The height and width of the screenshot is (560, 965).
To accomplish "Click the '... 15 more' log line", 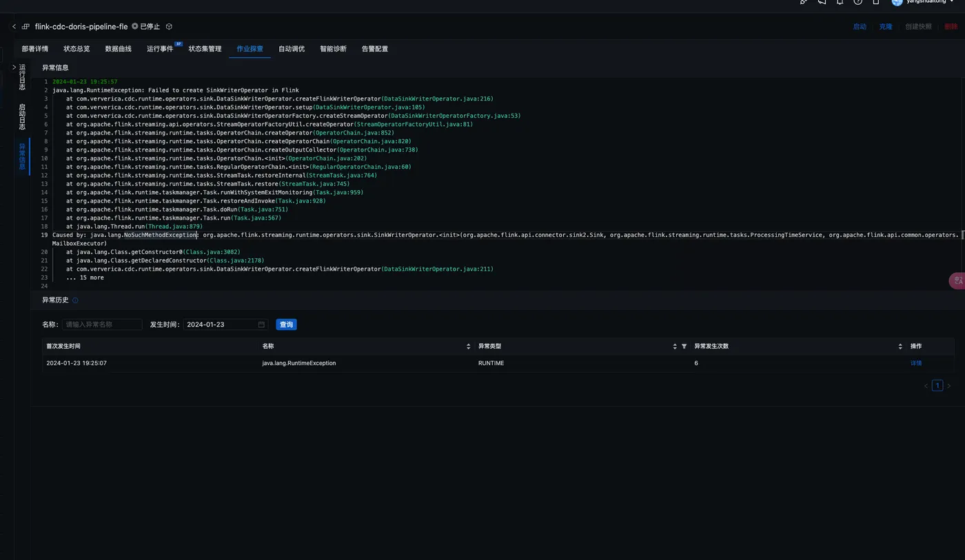I will [x=85, y=278].
